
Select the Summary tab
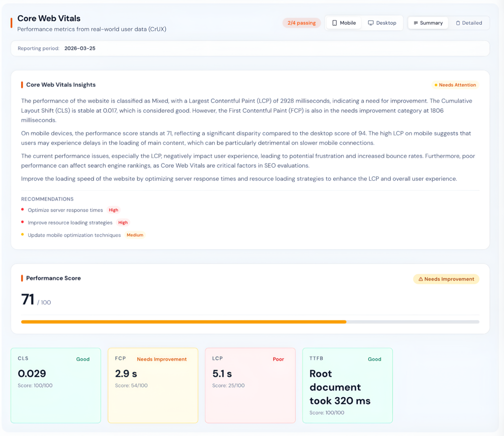pyautogui.click(x=428, y=23)
